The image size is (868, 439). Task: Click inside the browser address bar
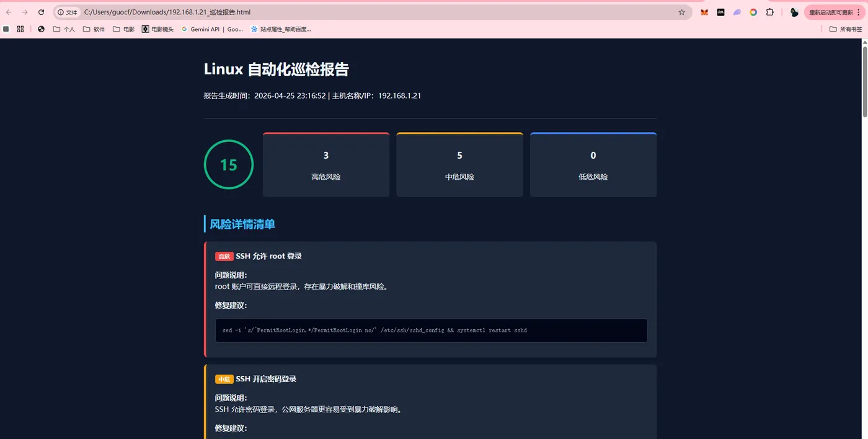[248, 12]
